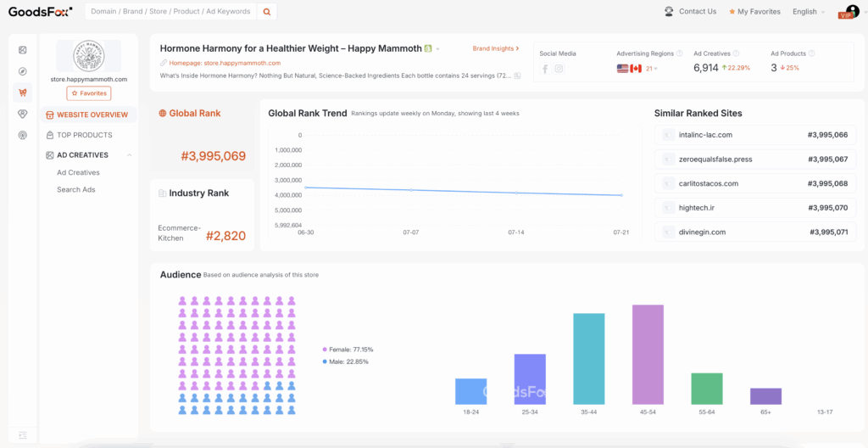The width and height of the screenshot is (868, 448).
Task: Click the link chain icon beside Homepage
Action: [164, 63]
